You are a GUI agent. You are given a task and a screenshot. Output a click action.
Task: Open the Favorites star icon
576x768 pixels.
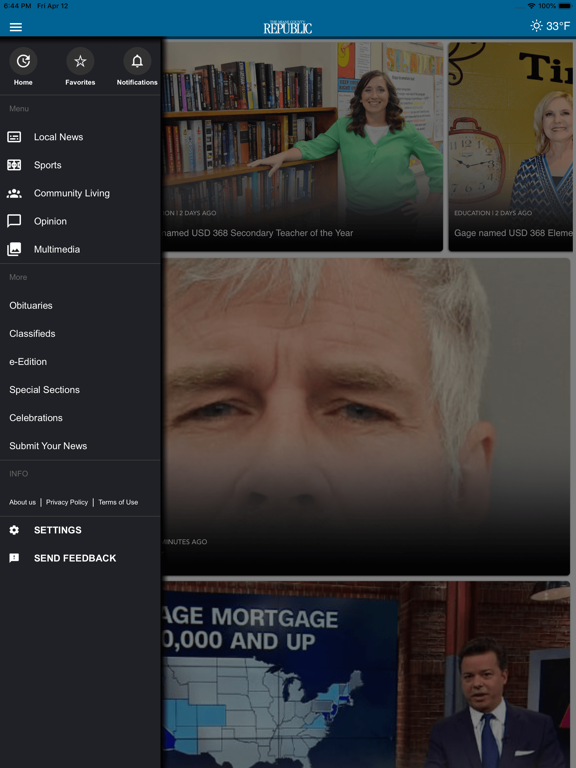pyautogui.click(x=80, y=61)
